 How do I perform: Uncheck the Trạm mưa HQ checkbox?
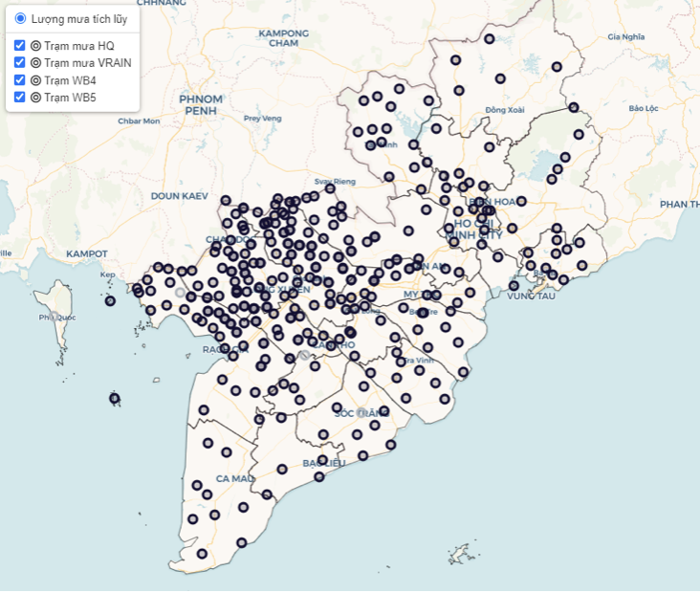[x=20, y=45]
